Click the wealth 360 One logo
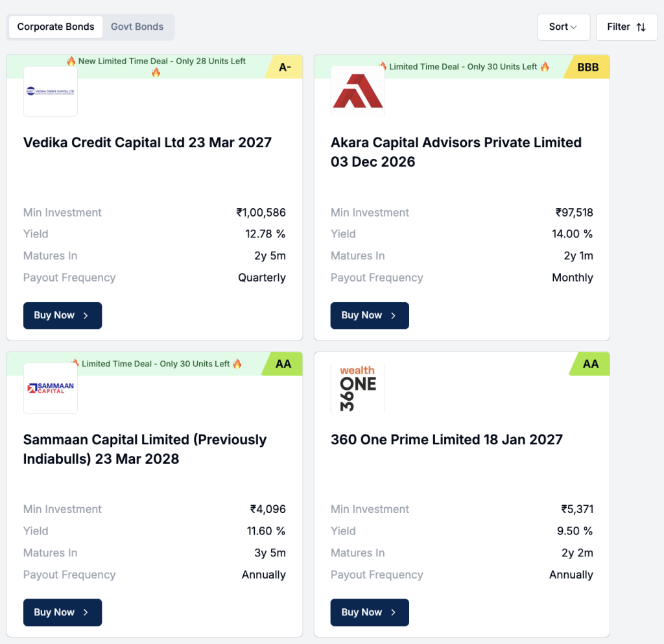Screen dimensions: 664x644 [x=357, y=388]
